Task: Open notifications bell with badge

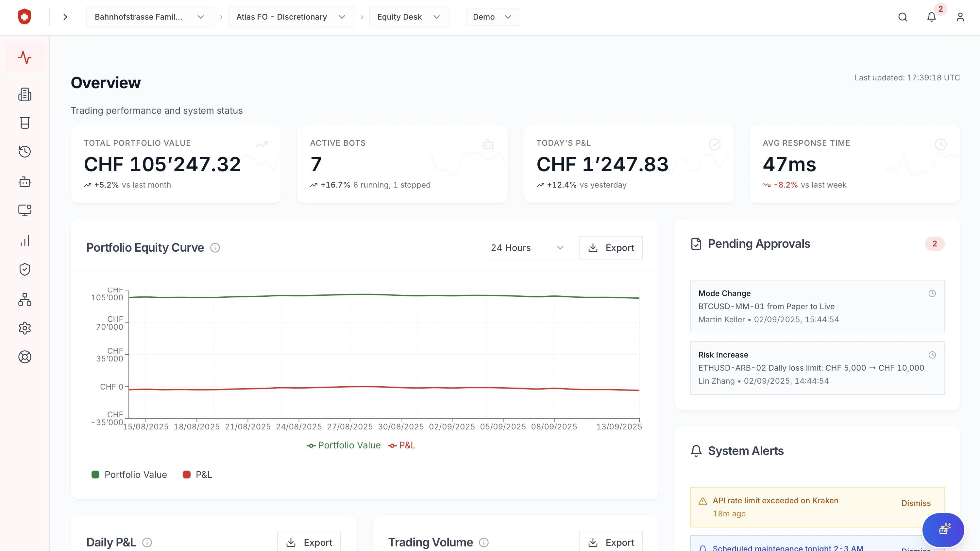Action: [931, 17]
